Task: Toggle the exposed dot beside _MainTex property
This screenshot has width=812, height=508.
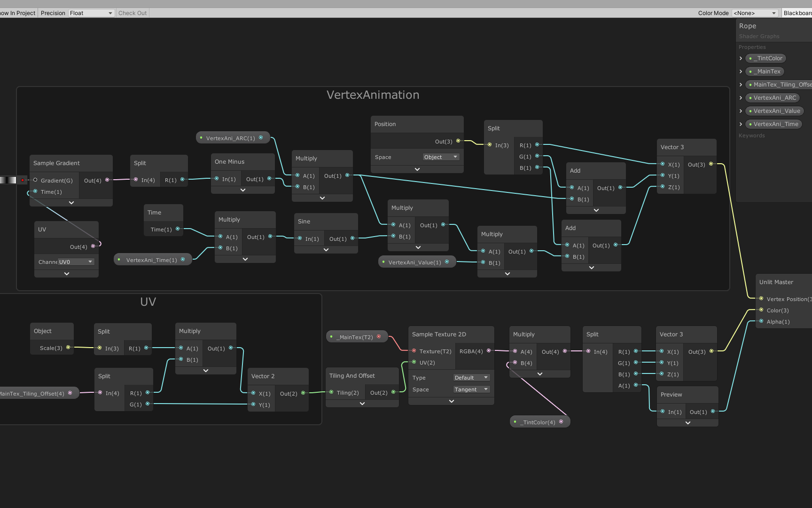Action: click(750, 71)
